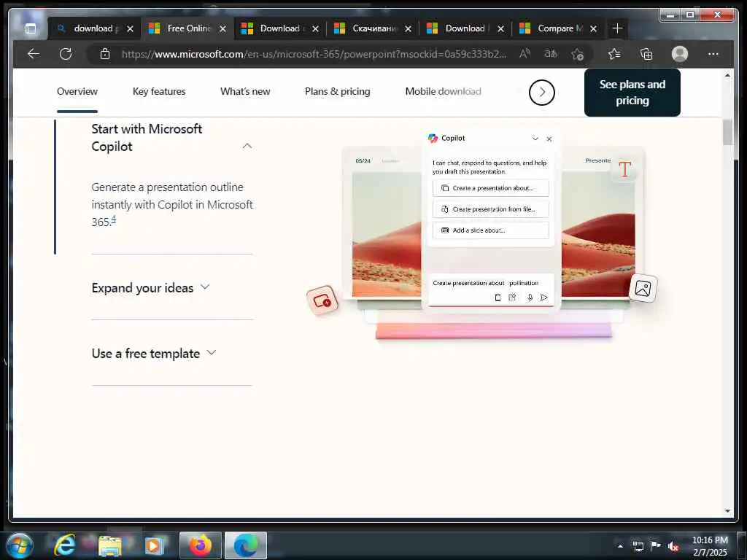The width and height of the screenshot is (747, 560).
Task: Open a new browser tab
Action: [617, 28]
